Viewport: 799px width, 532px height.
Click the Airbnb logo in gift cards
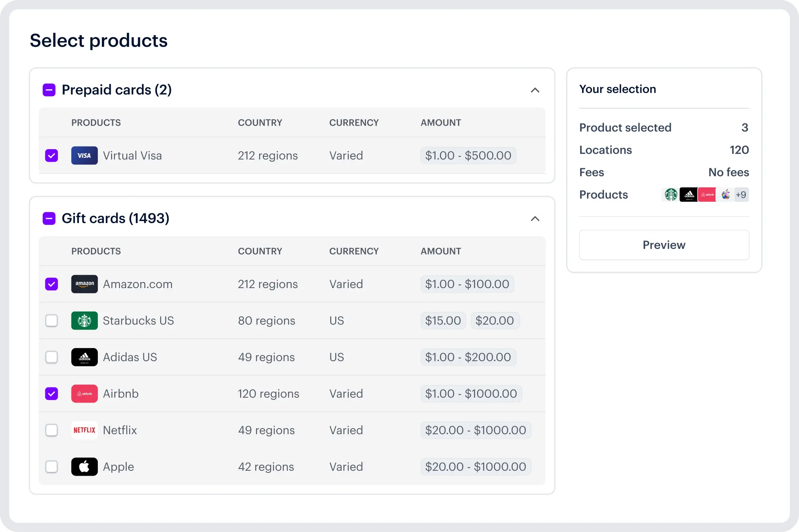coord(84,394)
